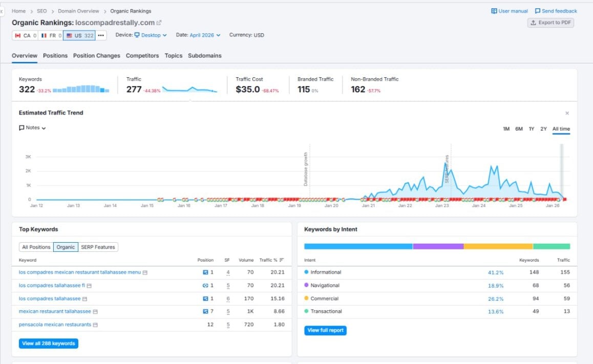Viewport: 593px width, 364px height.
Task: Open the Position Changes tab
Action: coord(96,56)
